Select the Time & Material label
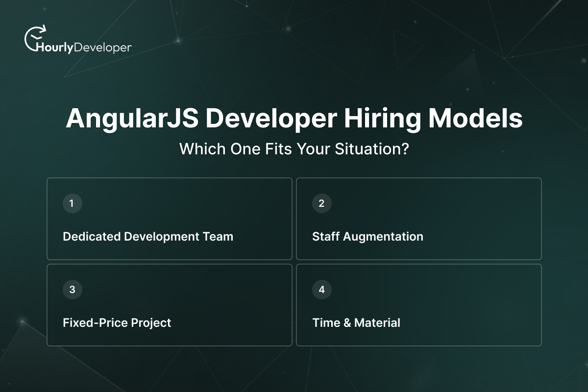Screen dimensions: 588x392 pos(356,323)
